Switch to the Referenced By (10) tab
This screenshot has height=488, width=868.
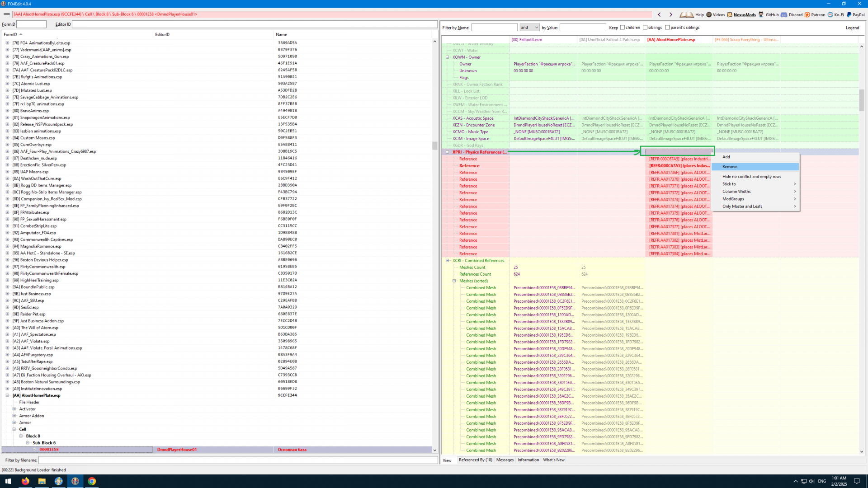(475, 460)
